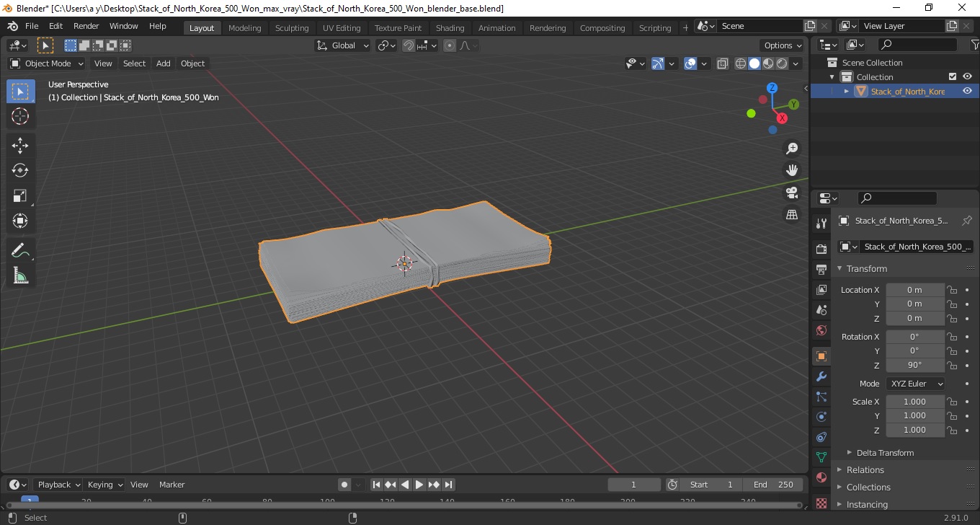
Task: Uncheck the Collection exclude checkbox
Action: [x=953, y=76]
